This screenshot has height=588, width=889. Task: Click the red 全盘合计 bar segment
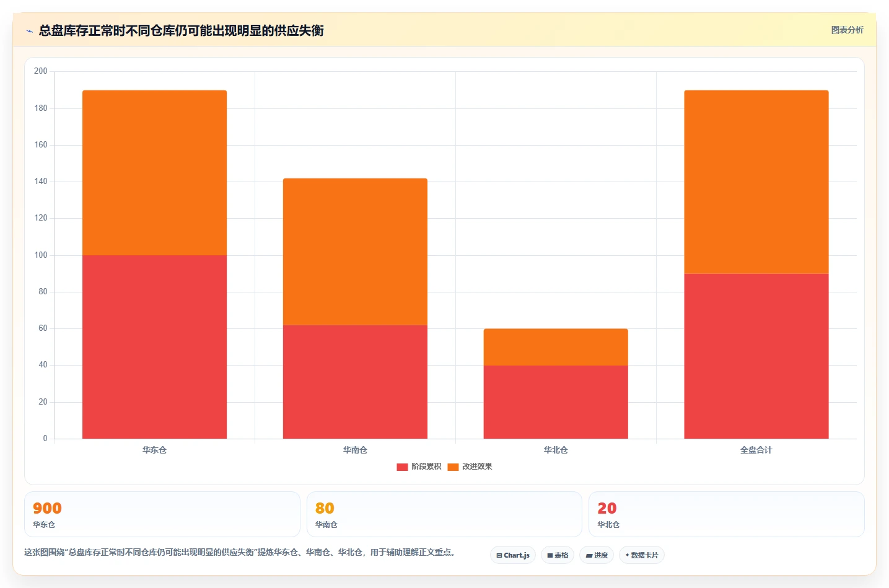756,356
